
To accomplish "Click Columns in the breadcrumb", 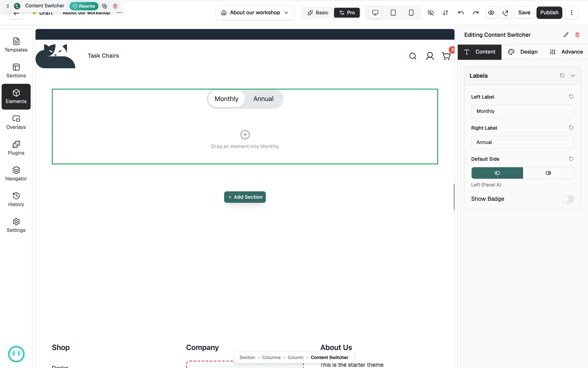I will (x=271, y=358).
